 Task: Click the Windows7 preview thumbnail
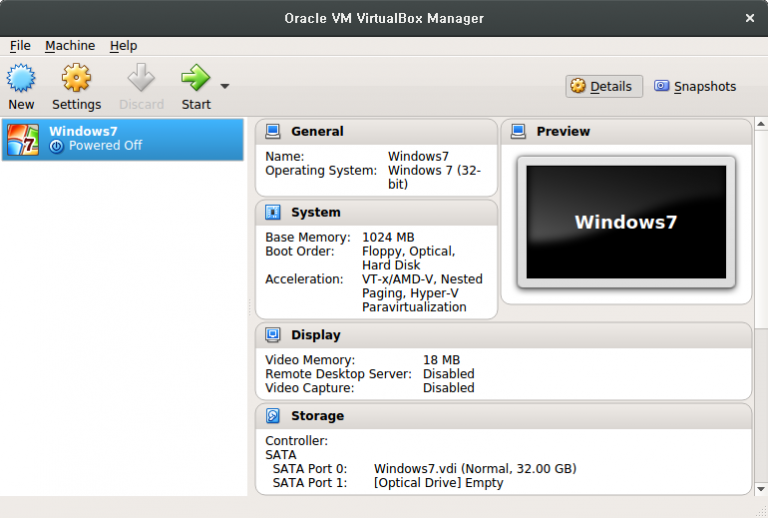[626, 222]
